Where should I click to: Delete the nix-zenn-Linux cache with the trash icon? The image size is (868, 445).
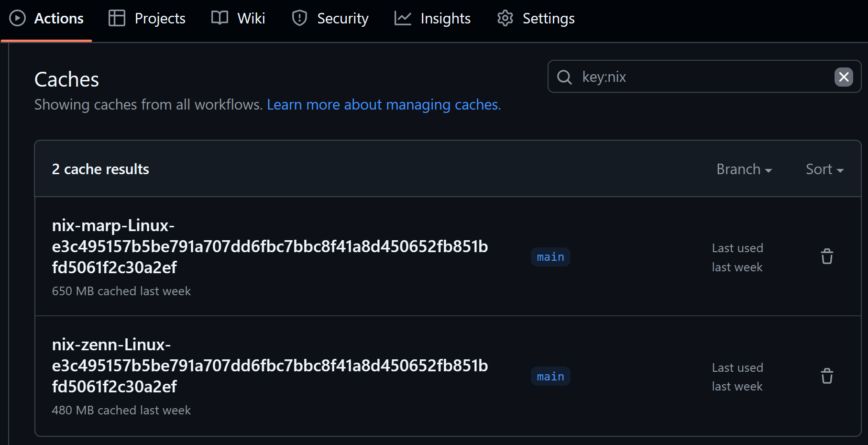tap(827, 376)
